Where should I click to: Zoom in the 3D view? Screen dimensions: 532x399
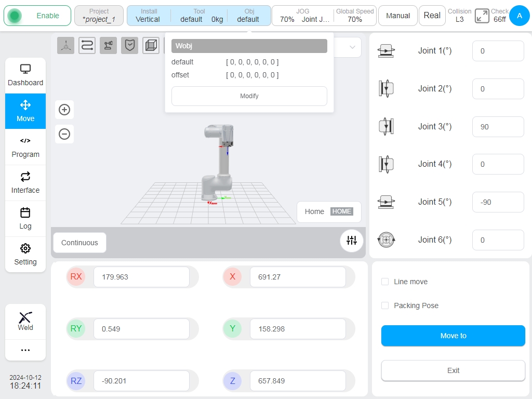64,110
